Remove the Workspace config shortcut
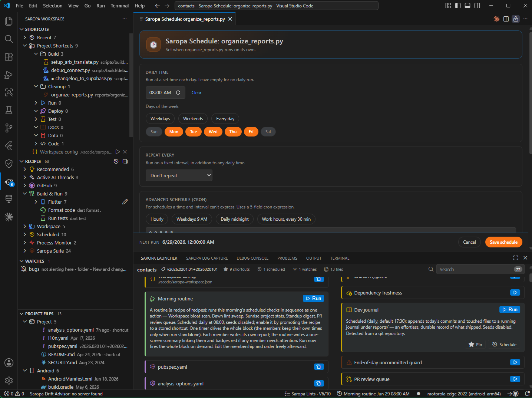 pos(125,152)
